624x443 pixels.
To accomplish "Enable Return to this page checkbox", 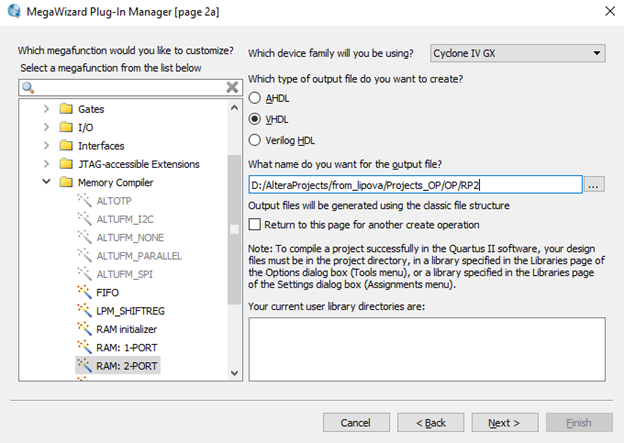I will point(255,225).
